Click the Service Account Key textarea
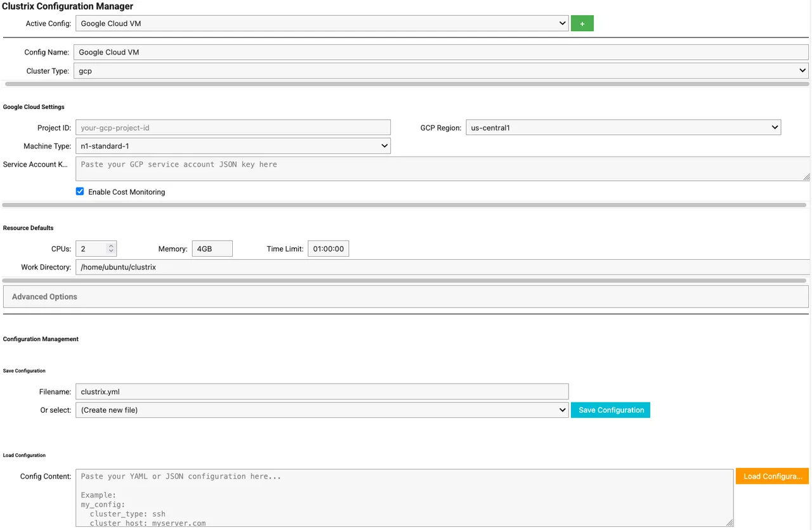 (x=443, y=169)
